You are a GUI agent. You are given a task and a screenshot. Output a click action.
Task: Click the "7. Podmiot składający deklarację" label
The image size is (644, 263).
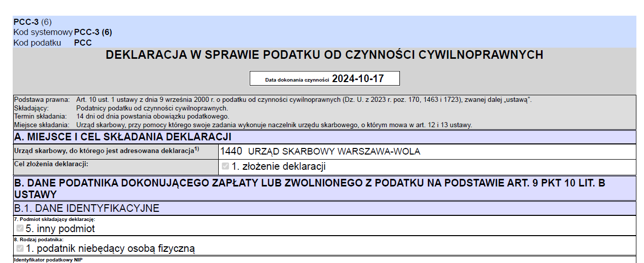pyautogui.click(x=55, y=219)
